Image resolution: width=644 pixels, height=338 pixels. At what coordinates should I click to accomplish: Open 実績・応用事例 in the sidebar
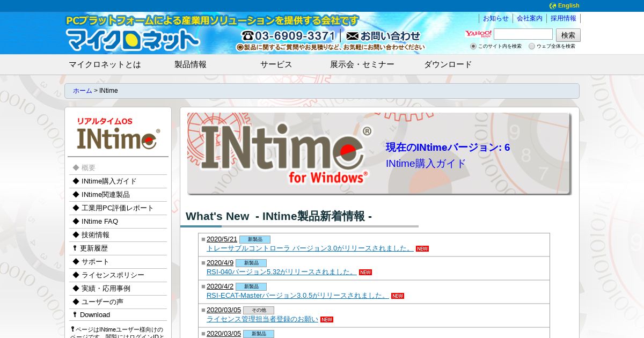click(x=118, y=289)
